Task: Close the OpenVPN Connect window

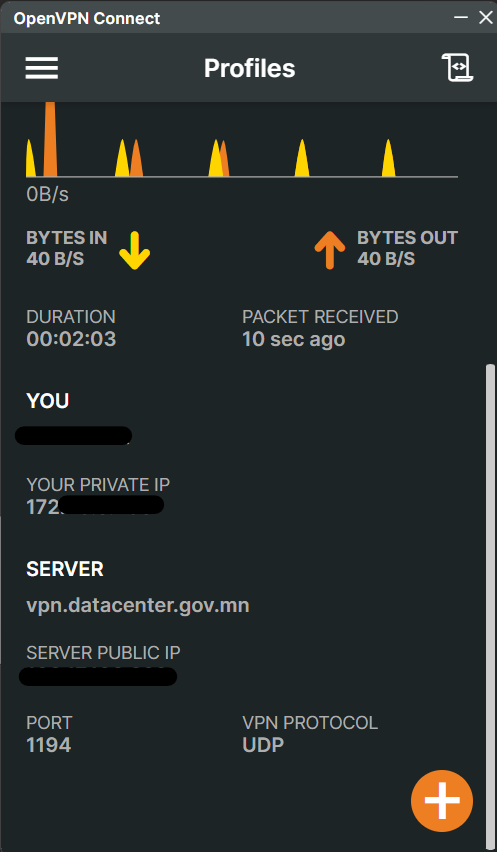Action: point(485,17)
